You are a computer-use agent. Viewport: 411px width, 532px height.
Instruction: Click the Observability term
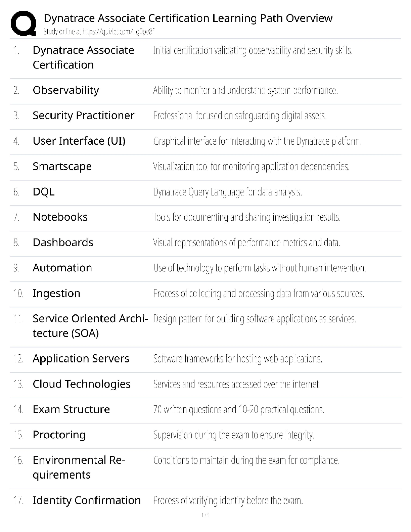coord(66,90)
